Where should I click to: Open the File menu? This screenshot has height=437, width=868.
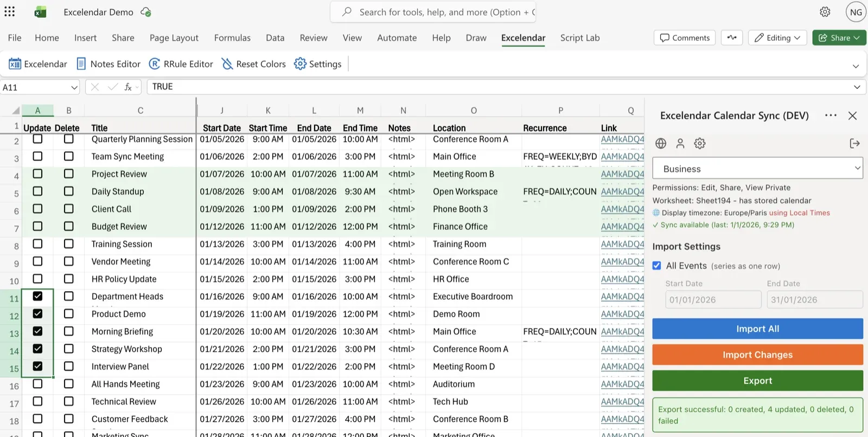pyautogui.click(x=15, y=37)
